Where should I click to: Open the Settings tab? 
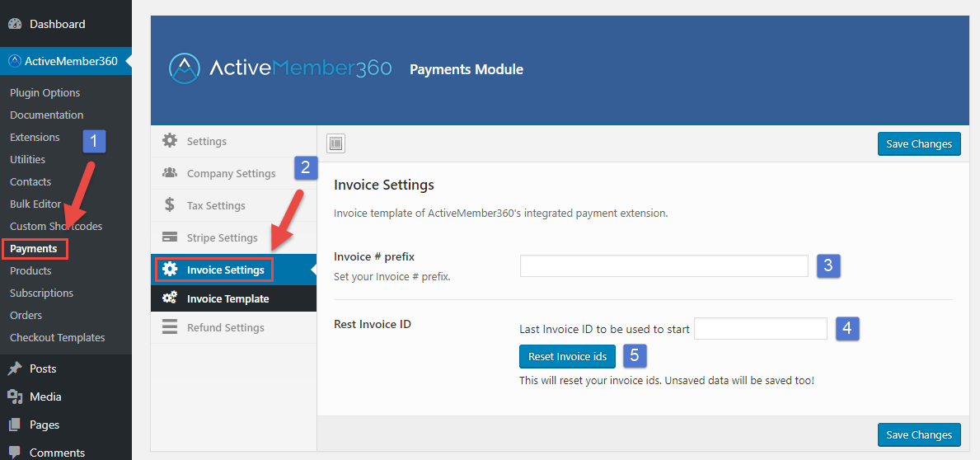(234, 141)
